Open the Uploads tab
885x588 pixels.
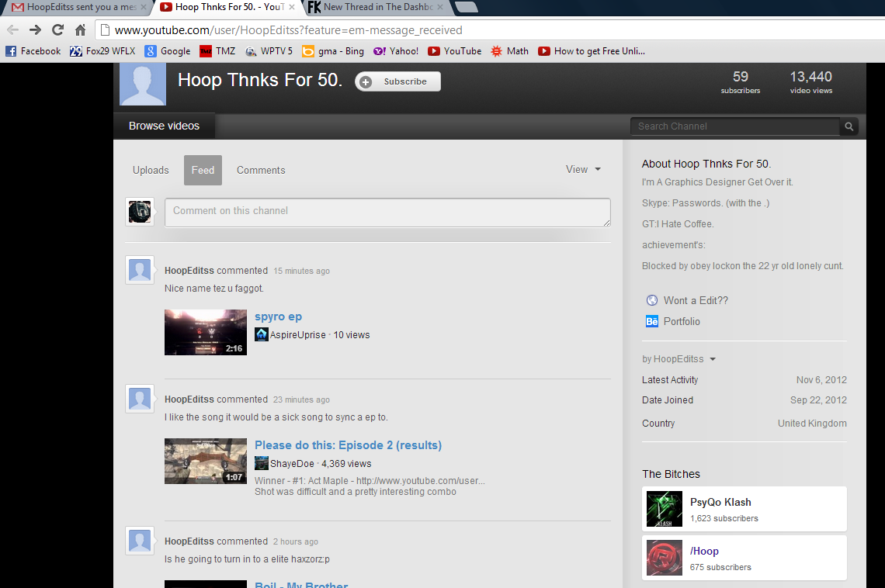(x=151, y=170)
